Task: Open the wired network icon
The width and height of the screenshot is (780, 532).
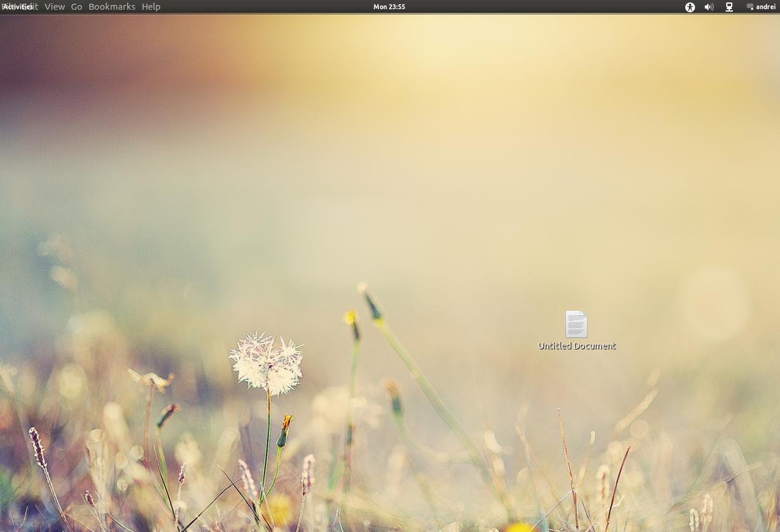Action: pos(729,7)
